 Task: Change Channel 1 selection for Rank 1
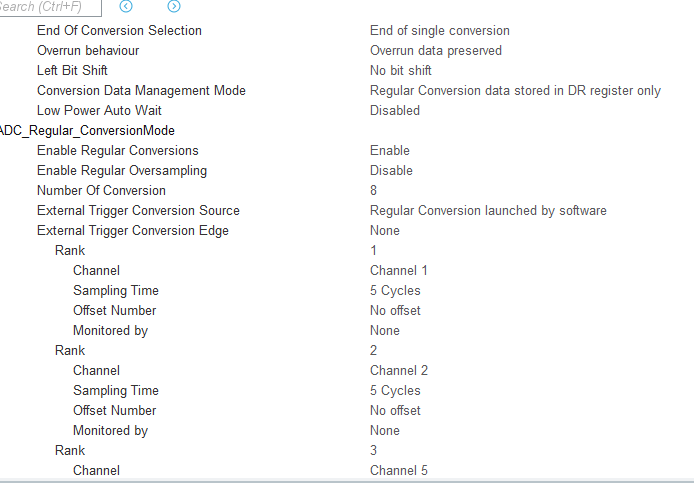[x=398, y=271]
